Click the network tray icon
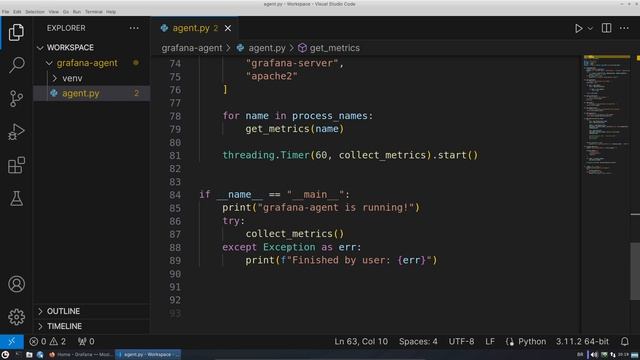640x360 pixels. pyautogui.click(x=613, y=355)
